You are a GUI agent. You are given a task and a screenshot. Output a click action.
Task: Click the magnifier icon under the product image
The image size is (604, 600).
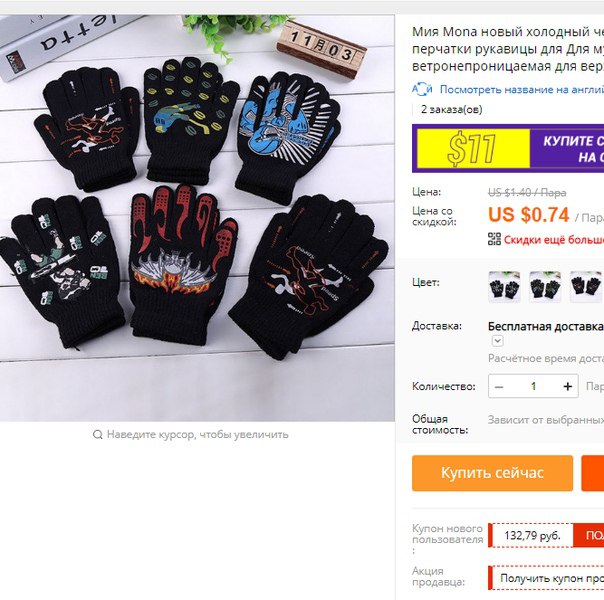point(97,435)
